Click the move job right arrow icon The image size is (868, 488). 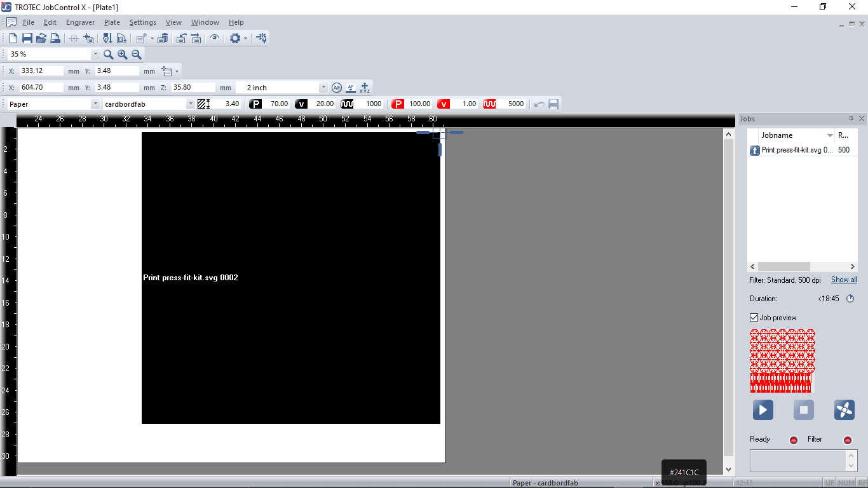coord(196,38)
